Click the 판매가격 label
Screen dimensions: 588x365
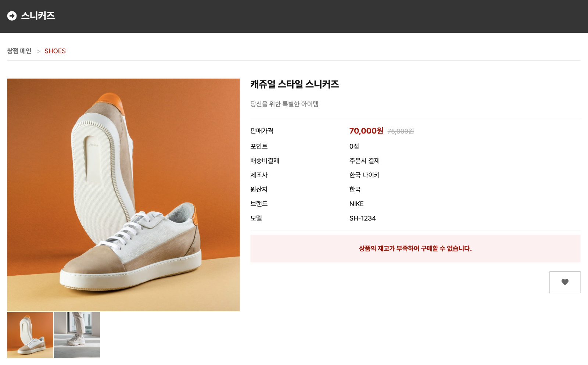pyautogui.click(x=262, y=131)
